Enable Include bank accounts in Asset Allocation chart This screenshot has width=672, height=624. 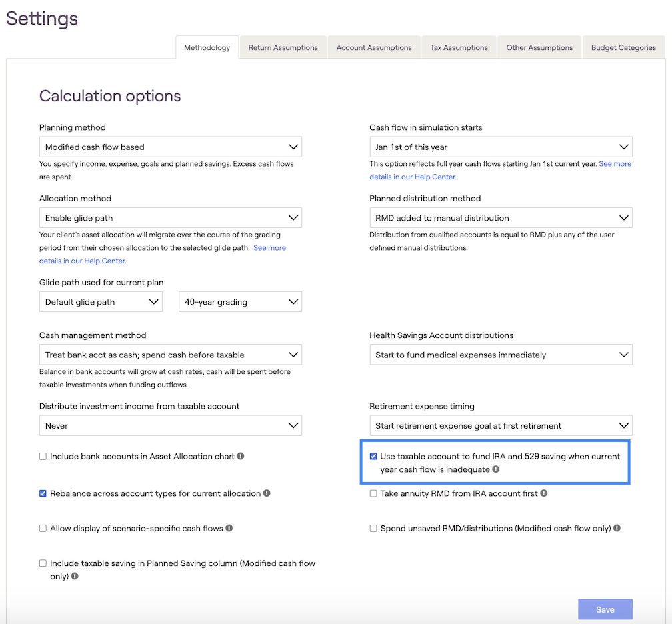coord(43,457)
